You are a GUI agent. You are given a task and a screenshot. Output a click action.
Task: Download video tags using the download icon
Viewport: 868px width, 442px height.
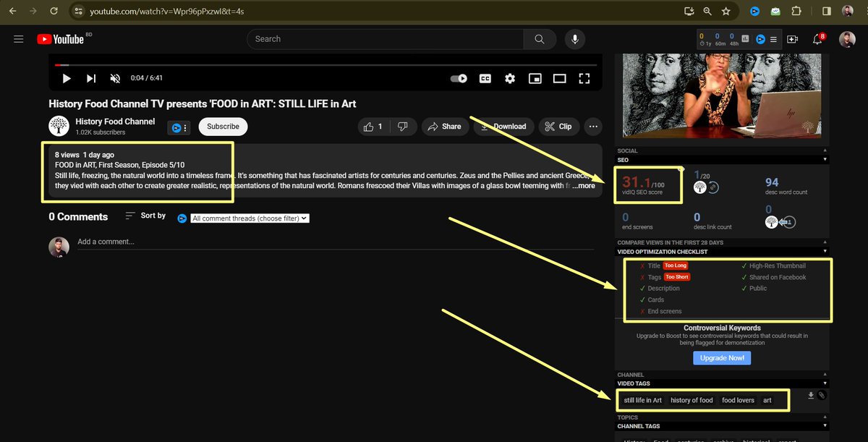(x=810, y=396)
